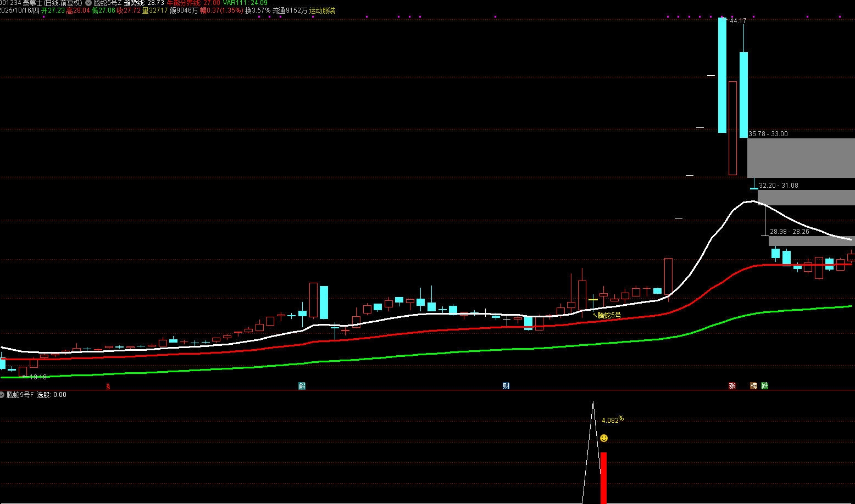855x504 pixels.
Task: Click the 低27.06 low price value
Action: (103, 10)
